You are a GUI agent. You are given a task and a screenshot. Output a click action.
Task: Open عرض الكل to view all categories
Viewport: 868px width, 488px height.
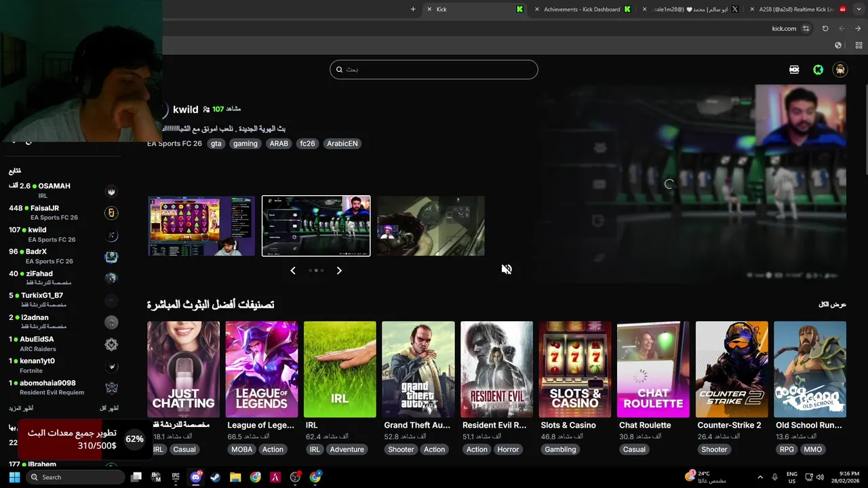(832, 305)
